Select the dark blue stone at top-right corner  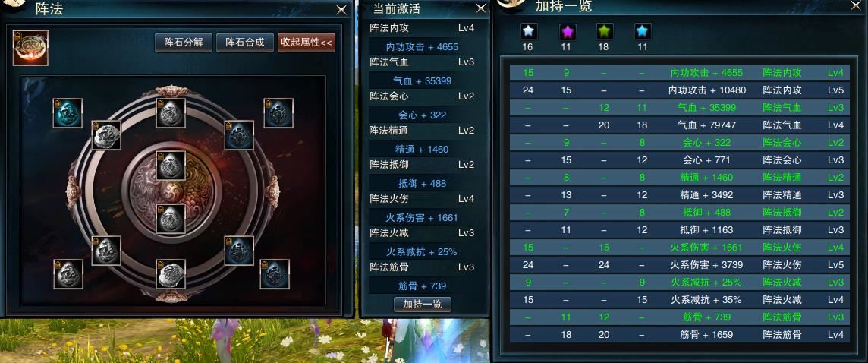278,113
